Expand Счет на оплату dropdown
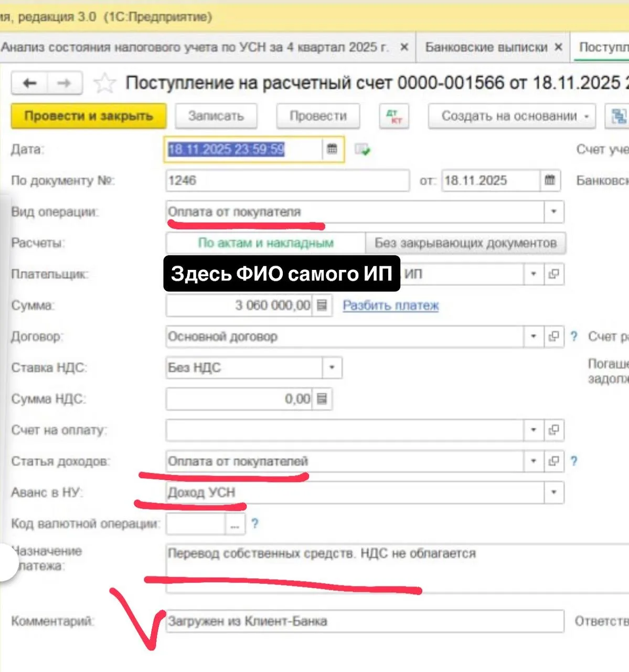The height and width of the screenshot is (672, 629). click(x=534, y=430)
